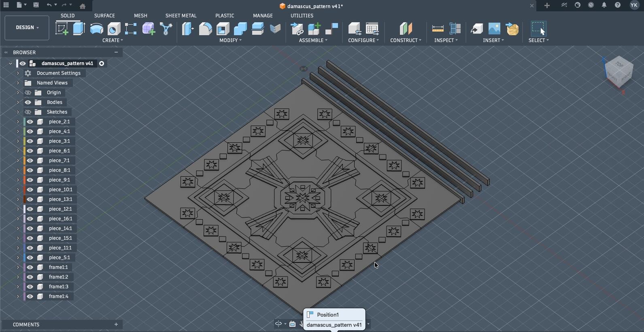The width and height of the screenshot is (644, 332).
Task: Hide the Bodies folder
Action: [x=28, y=102]
